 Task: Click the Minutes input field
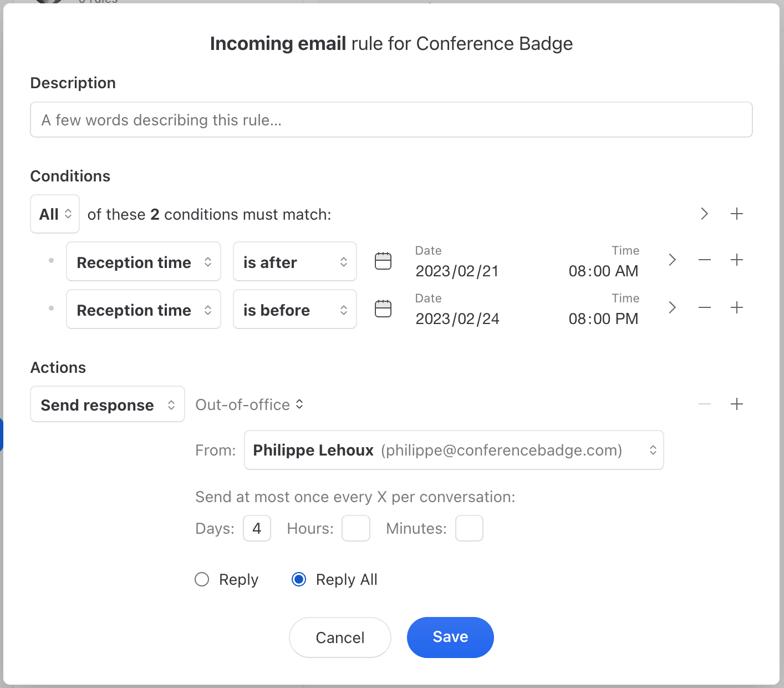click(x=469, y=528)
